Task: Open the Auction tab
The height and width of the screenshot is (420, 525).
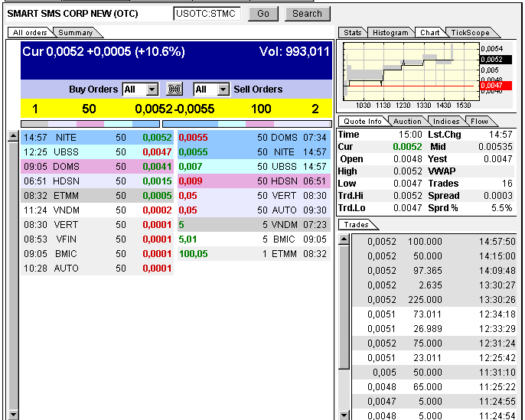Action: click(407, 121)
